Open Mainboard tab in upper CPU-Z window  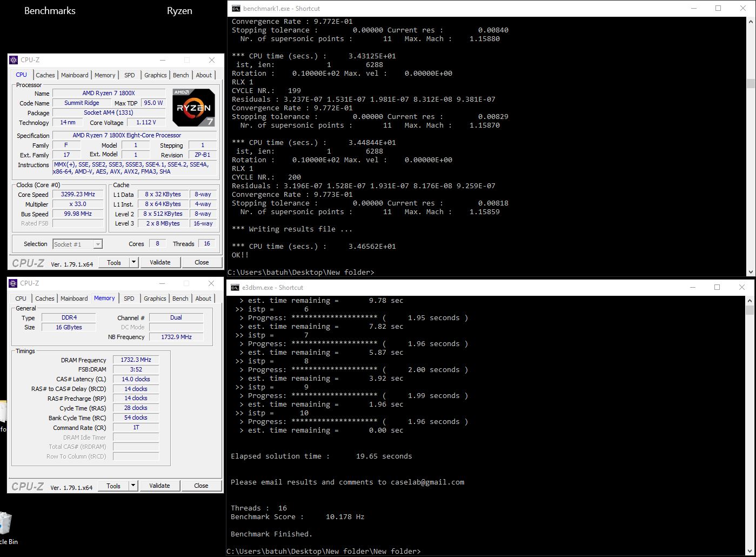point(75,75)
